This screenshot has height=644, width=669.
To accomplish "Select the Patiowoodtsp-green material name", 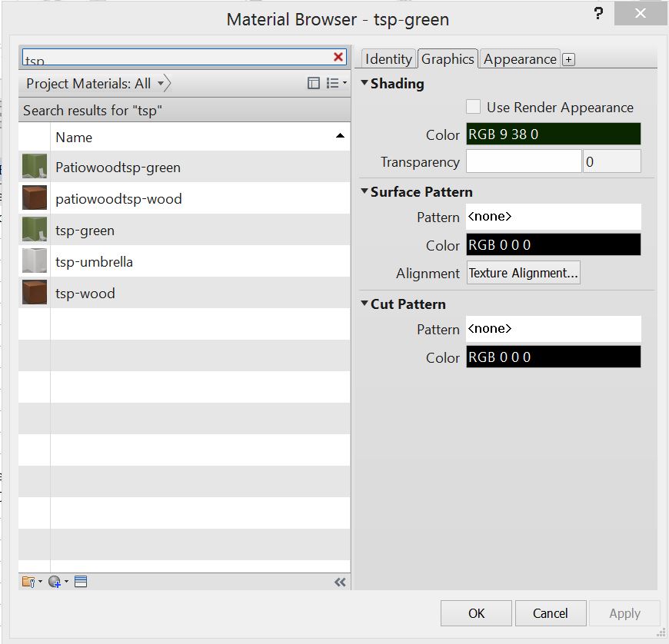I will point(118,168).
